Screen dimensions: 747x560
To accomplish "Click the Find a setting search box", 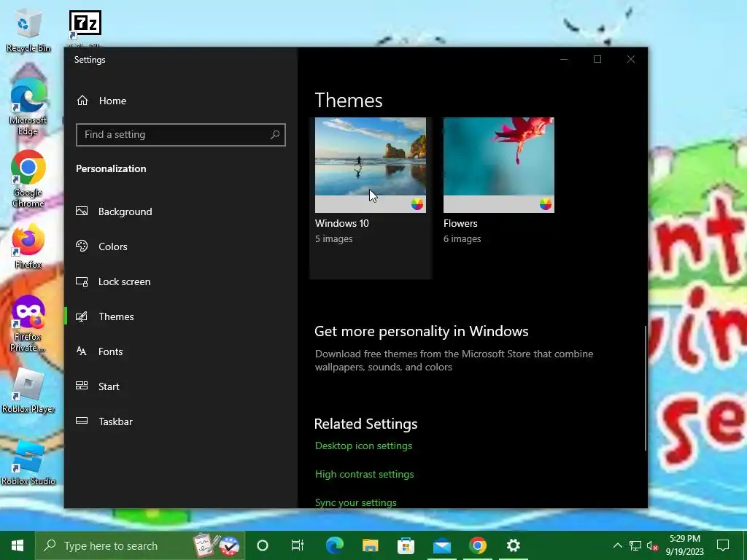I will pos(181,135).
